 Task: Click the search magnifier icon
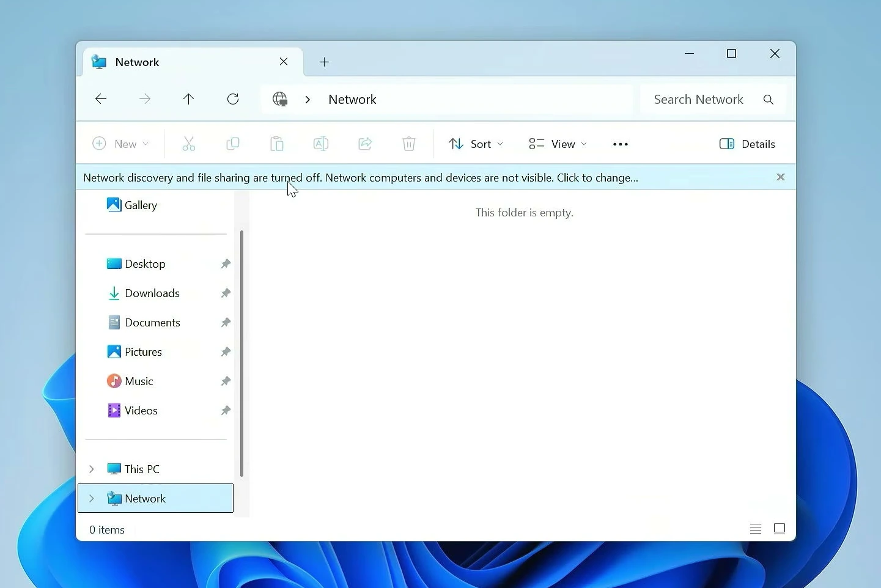[769, 100]
